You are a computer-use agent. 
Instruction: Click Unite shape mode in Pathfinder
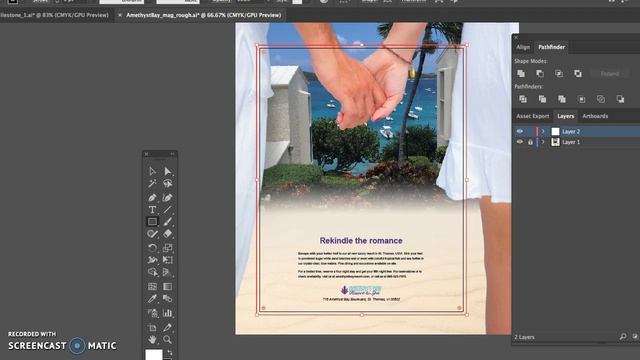pos(521,73)
